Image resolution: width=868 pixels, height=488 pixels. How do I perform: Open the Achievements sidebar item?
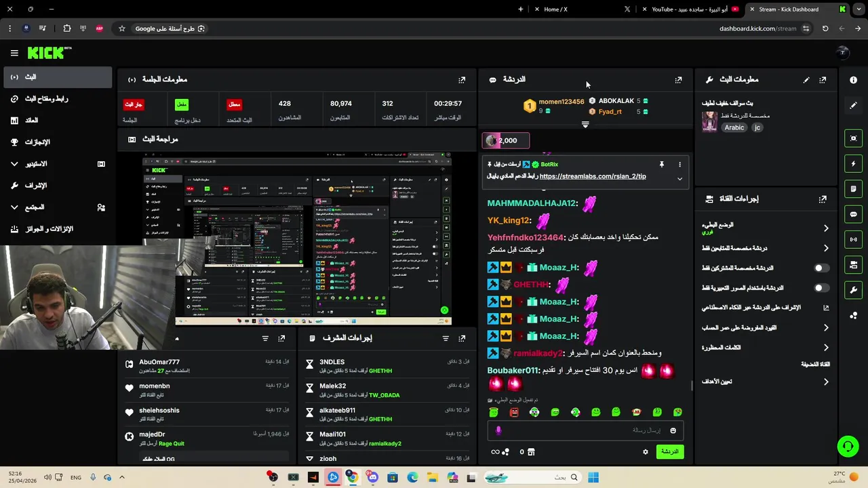tap(58, 142)
